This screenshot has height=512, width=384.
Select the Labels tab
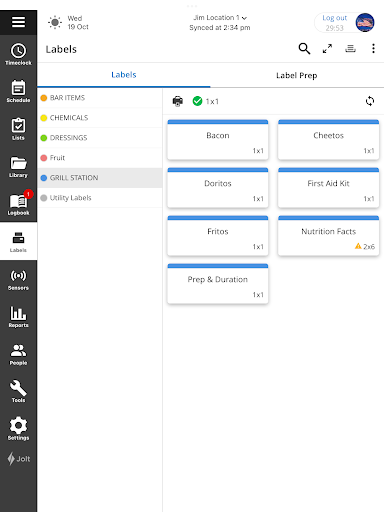point(124,75)
